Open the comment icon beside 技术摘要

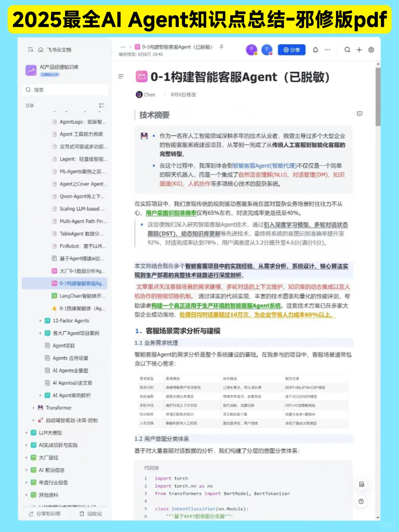359,114
